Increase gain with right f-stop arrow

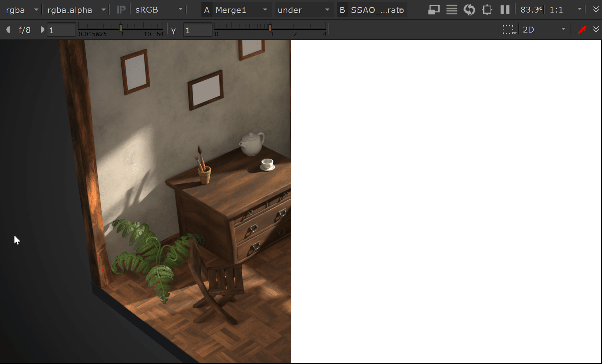coord(42,30)
